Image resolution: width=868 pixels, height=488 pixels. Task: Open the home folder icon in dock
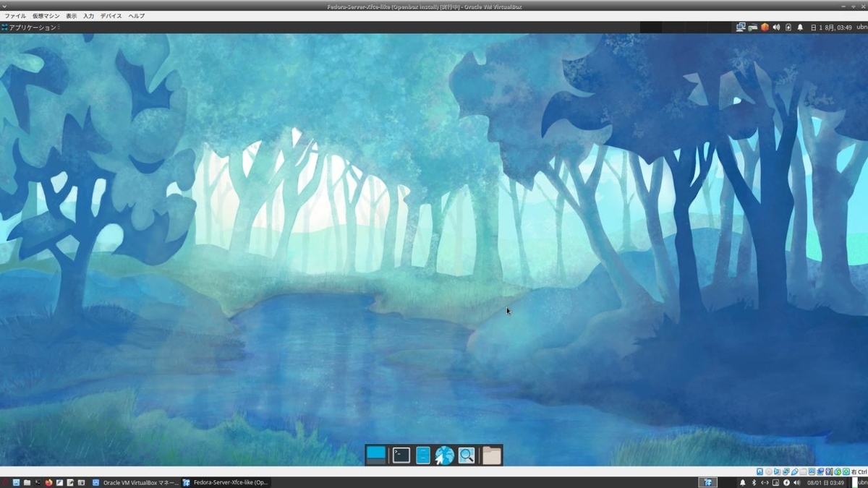point(492,455)
